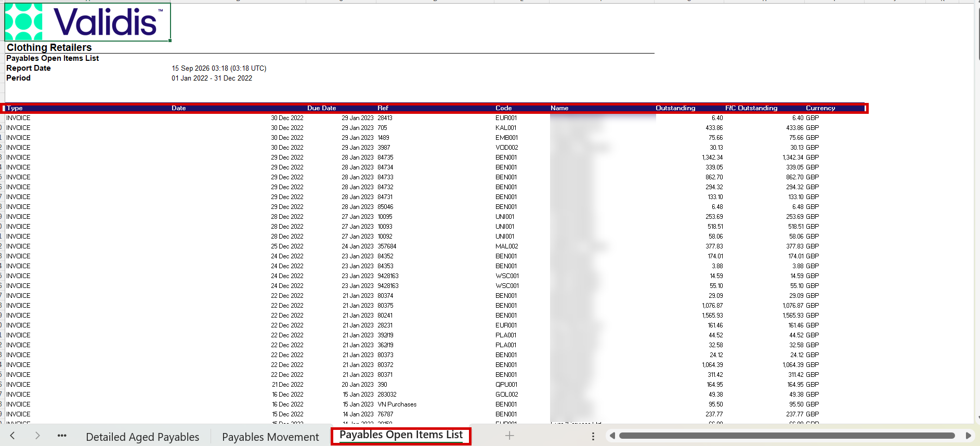This screenshot has height=446, width=980.
Task: Select code cell KAL001
Action: [506, 128]
